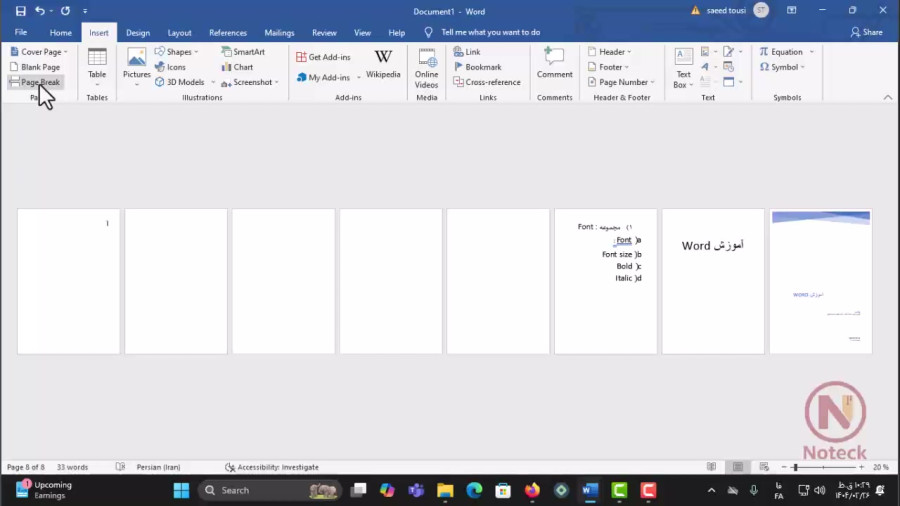This screenshot has width=900, height=506.
Task: Insert a Blank Page
Action: [35, 67]
